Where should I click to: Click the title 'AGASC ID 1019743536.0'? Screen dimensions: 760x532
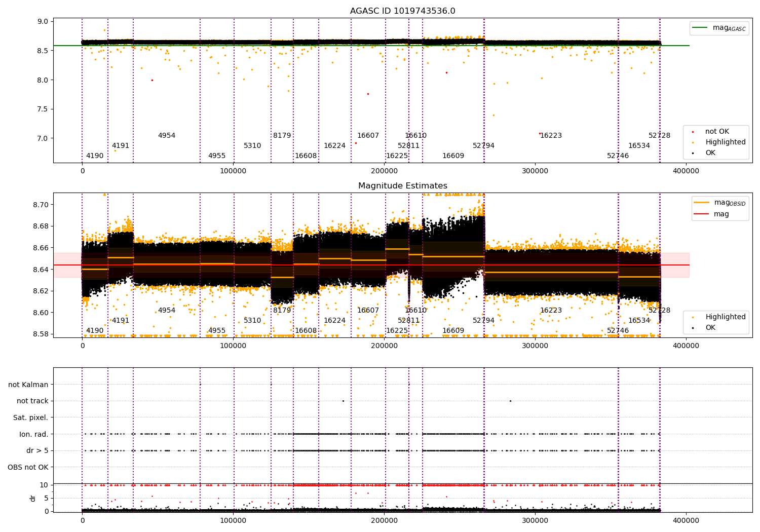[403, 11]
